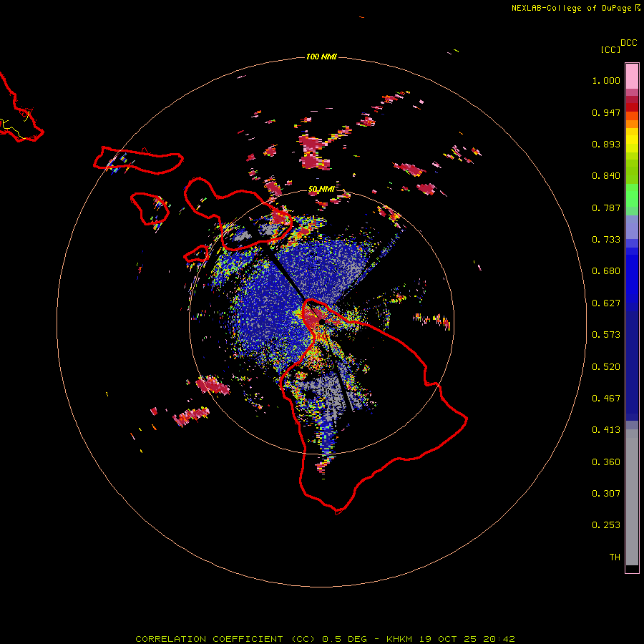Click the 50 NMI range ring label

pyautogui.click(x=321, y=189)
